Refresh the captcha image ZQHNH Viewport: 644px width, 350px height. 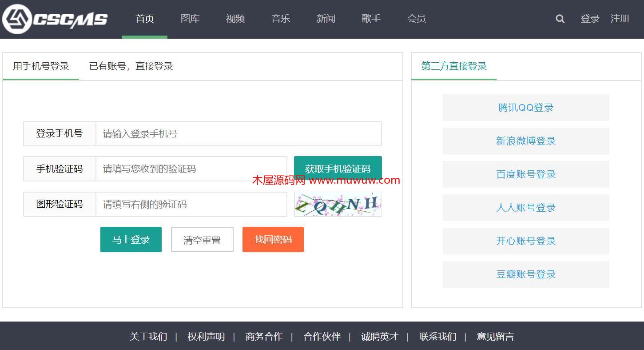click(x=338, y=205)
